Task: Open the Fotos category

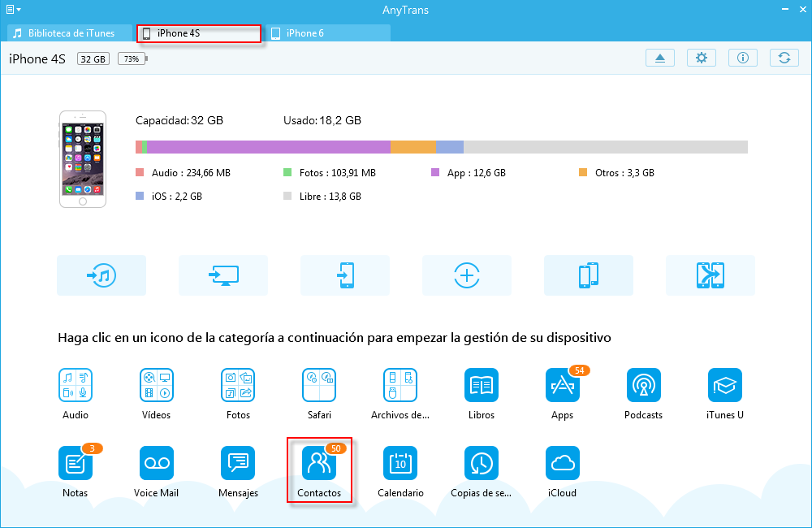Action: point(238,385)
